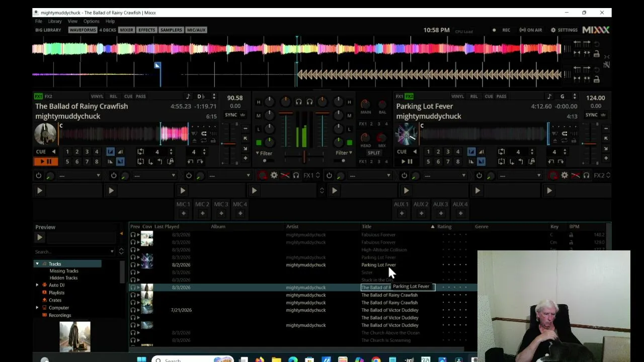Adjust the crossfader slider
Screen dimensions: 644x362
tap(304, 157)
